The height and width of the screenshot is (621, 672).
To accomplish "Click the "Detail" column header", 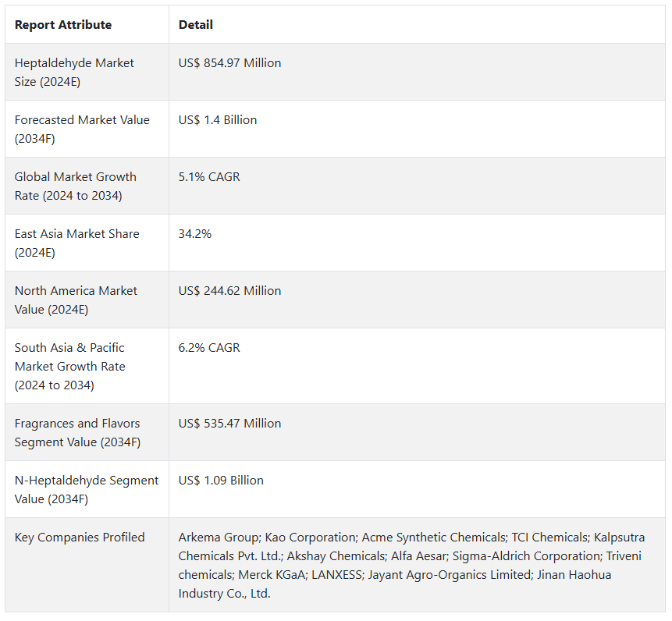I will 196,25.
